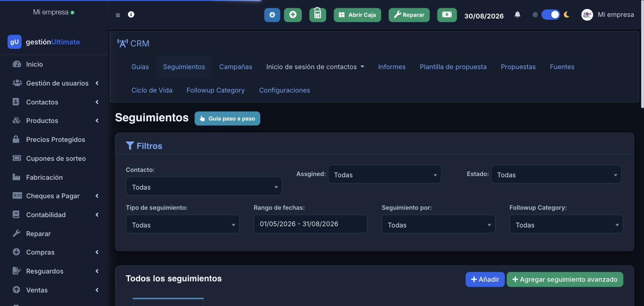The image size is (644, 306).
Task: Click the blue Añadir button
Action: [x=485, y=279]
